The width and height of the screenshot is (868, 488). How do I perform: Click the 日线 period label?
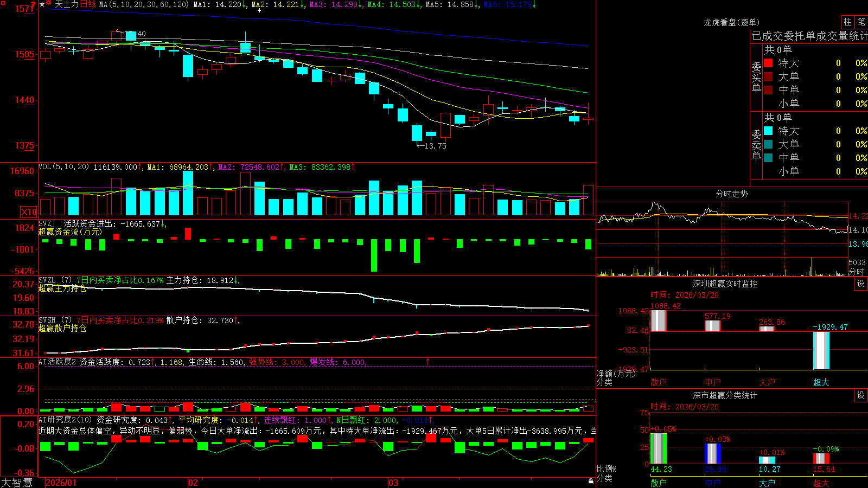(88, 4)
